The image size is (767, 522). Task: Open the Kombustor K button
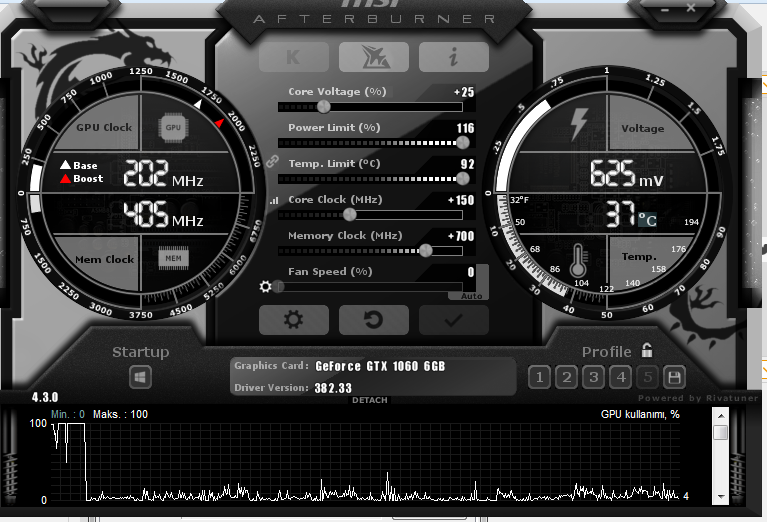(x=293, y=57)
